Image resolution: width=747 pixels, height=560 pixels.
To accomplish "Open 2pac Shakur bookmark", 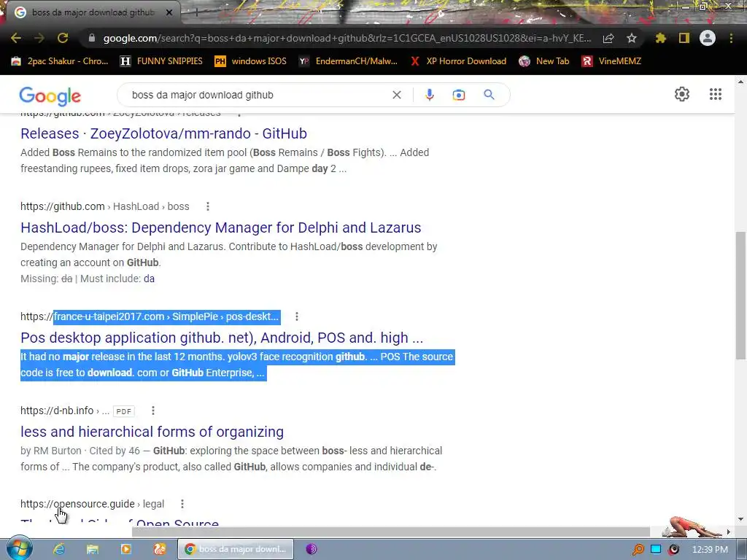I will pyautogui.click(x=60, y=61).
